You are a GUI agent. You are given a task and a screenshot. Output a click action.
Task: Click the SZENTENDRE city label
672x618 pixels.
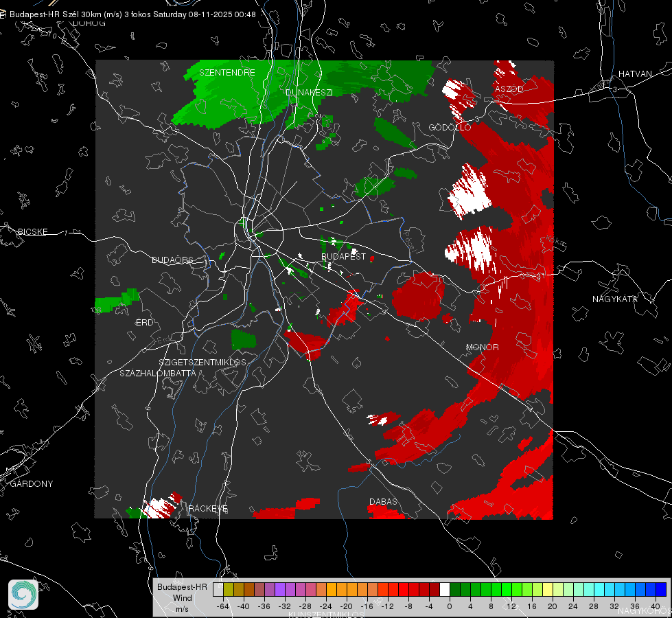click(x=227, y=73)
